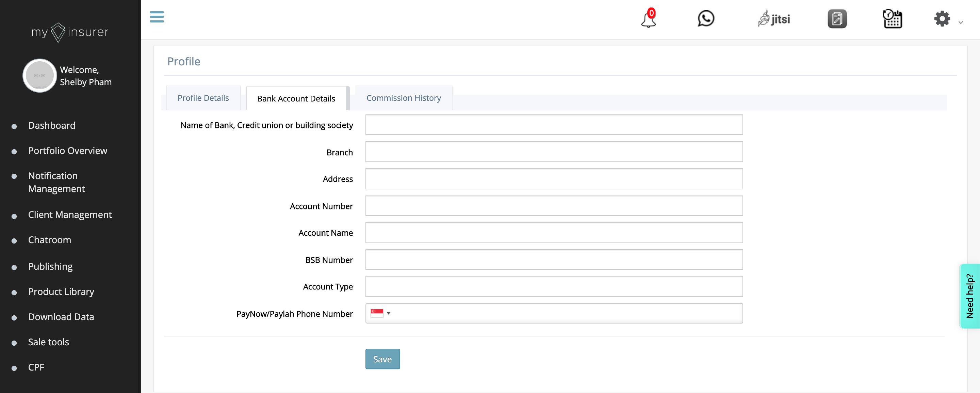
Task: Switch to Profile Details tab
Action: click(203, 98)
